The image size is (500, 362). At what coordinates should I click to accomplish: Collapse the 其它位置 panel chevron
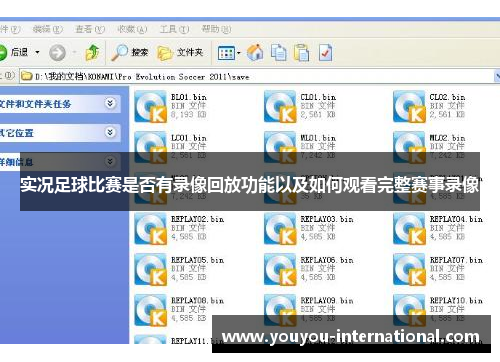(110, 132)
